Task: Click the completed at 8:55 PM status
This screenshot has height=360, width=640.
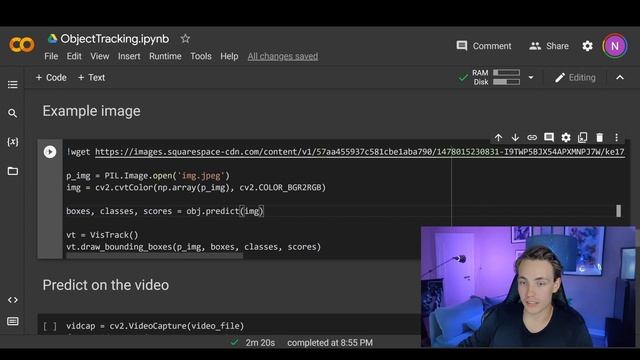Action: [x=330, y=343]
